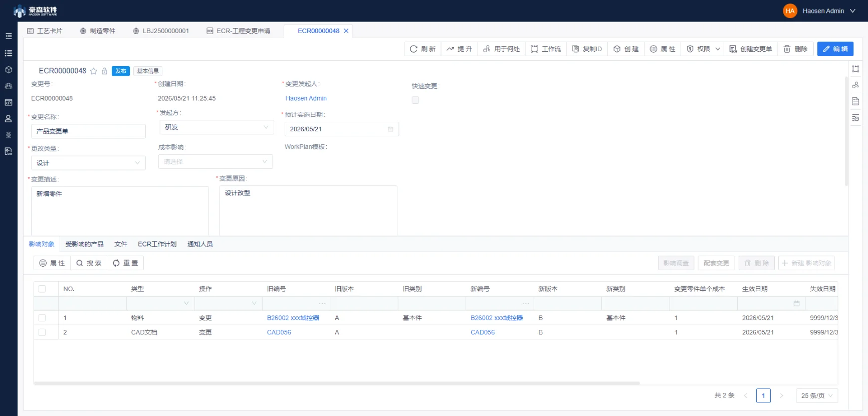Viewport: 868px width, 416px height.
Task: Open calendar icon in 生效日期 filter
Action: click(x=796, y=303)
